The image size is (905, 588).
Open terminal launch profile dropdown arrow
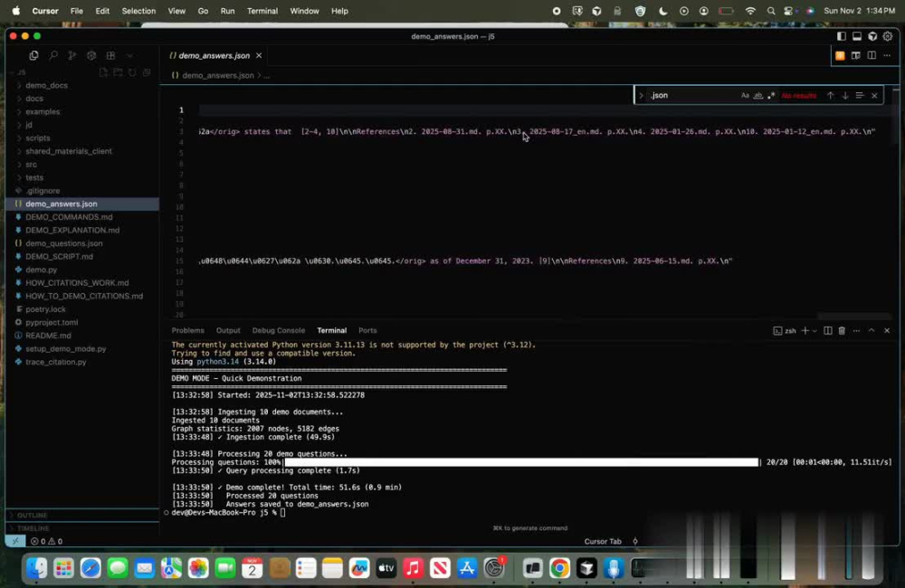point(814,331)
